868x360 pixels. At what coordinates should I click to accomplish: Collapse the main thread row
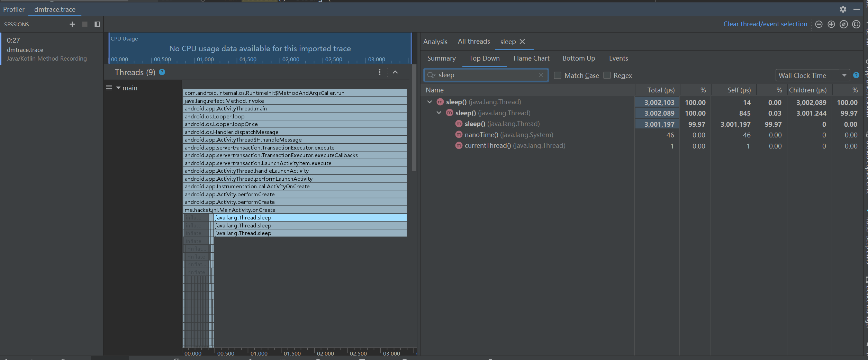[118, 88]
